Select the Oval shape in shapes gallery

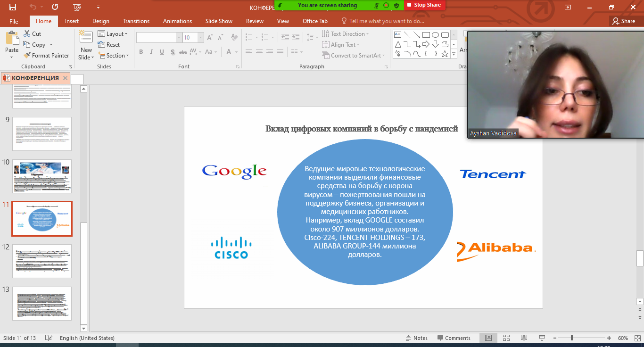pos(435,35)
